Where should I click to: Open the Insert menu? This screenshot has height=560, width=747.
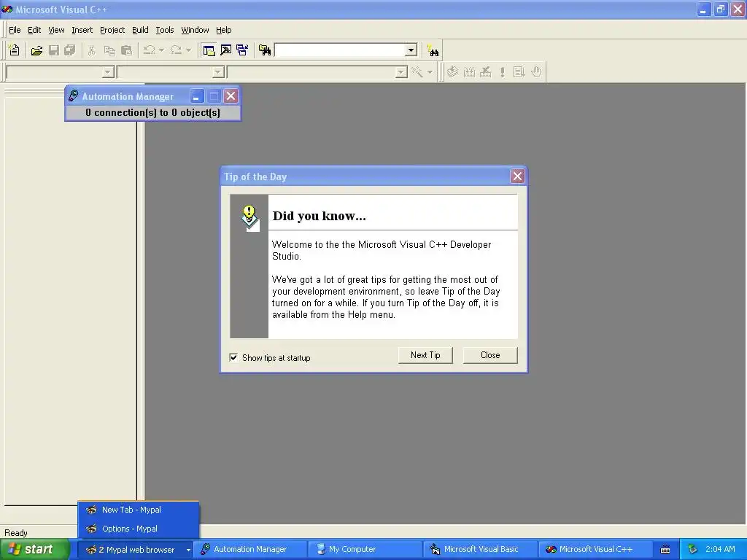coord(82,30)
